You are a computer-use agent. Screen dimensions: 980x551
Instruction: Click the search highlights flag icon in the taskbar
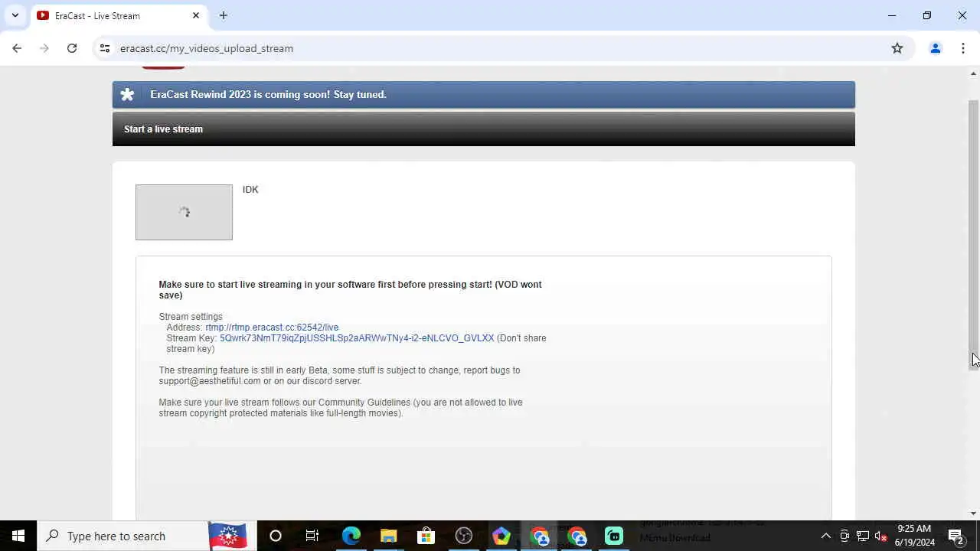(x=227, y=536)
